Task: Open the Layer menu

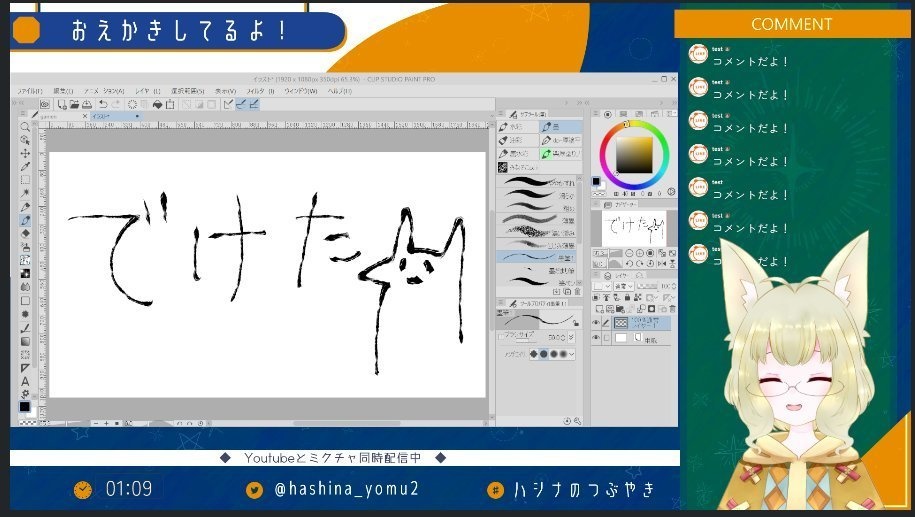Action: click(x=147, y=91)
